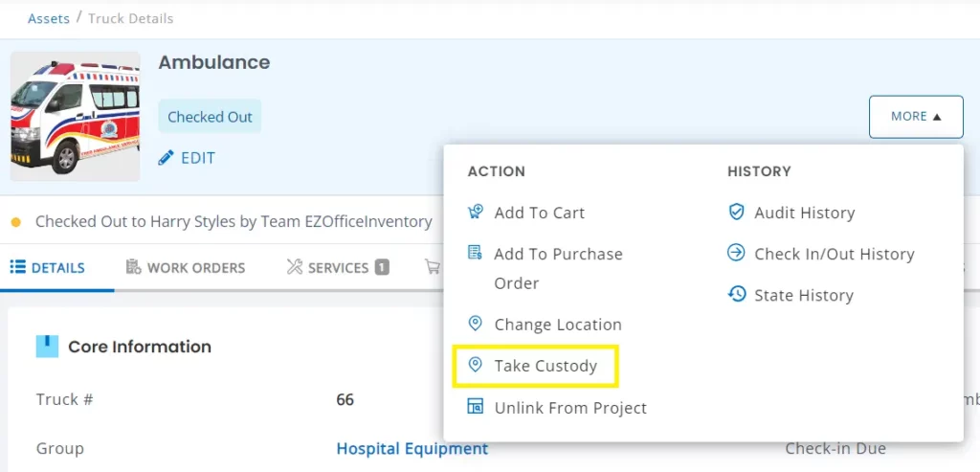
Task: Click the Take Custody pin icon
Action: tap(475, 366)
